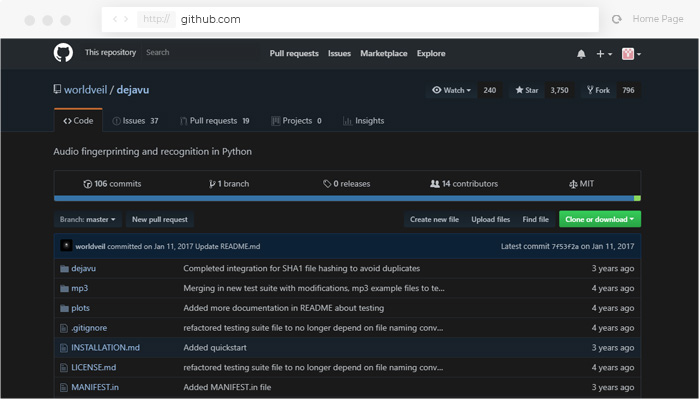The image size is (700, 400).
Task: View 106 commits history
Action: [x=112, y=184]
